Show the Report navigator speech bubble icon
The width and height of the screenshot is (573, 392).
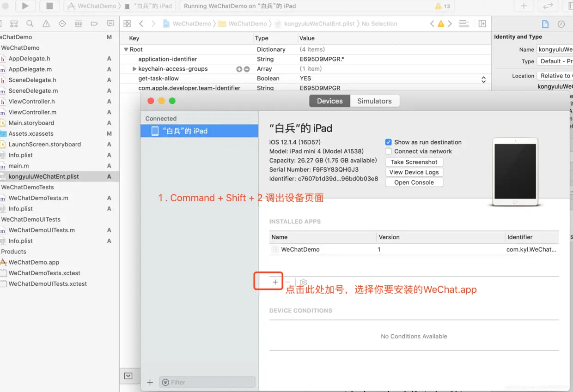tap(110, 23)
